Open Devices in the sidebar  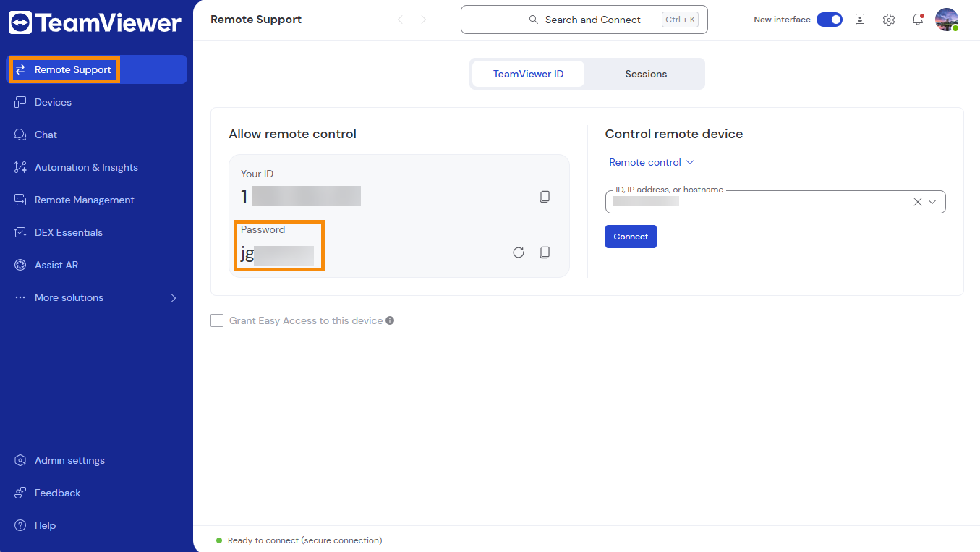point(54,102)
